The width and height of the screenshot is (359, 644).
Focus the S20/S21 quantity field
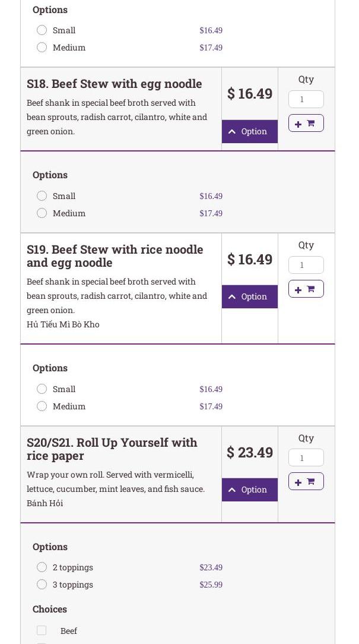[306, 457]
